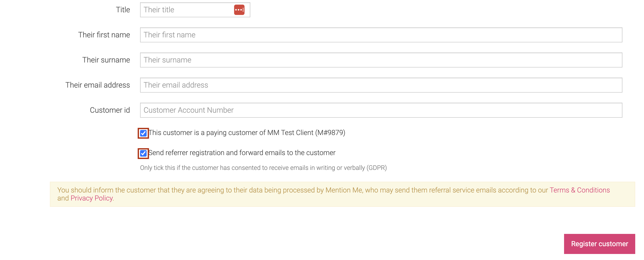Click the red password manager icon in Title field

tap(239, 10)
